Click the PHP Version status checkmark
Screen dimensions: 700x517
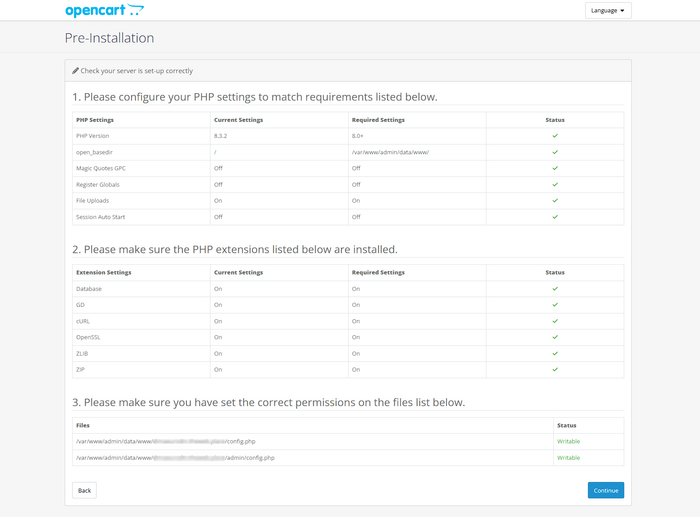(x=555, y=136)
